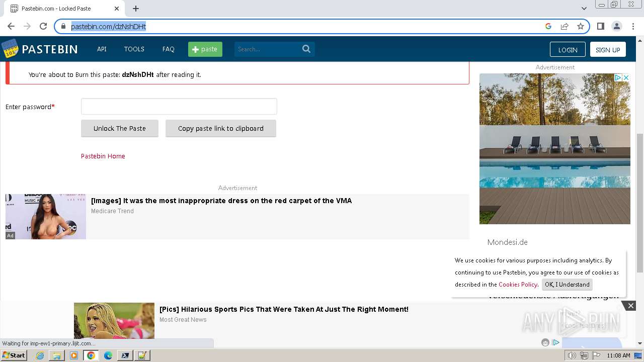
Task: Open the FAQ menu item
Action: click(x=169, y=49)
